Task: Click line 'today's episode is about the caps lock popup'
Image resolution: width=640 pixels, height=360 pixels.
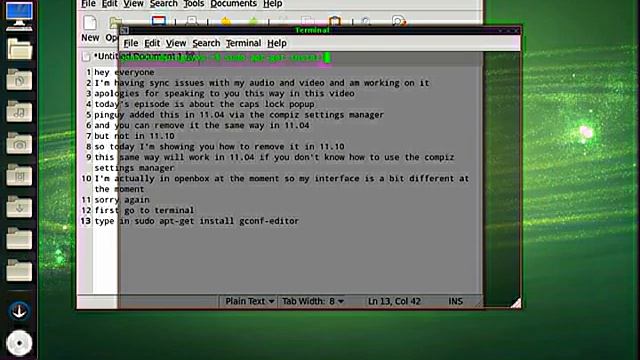Action: tap(204, 104)
